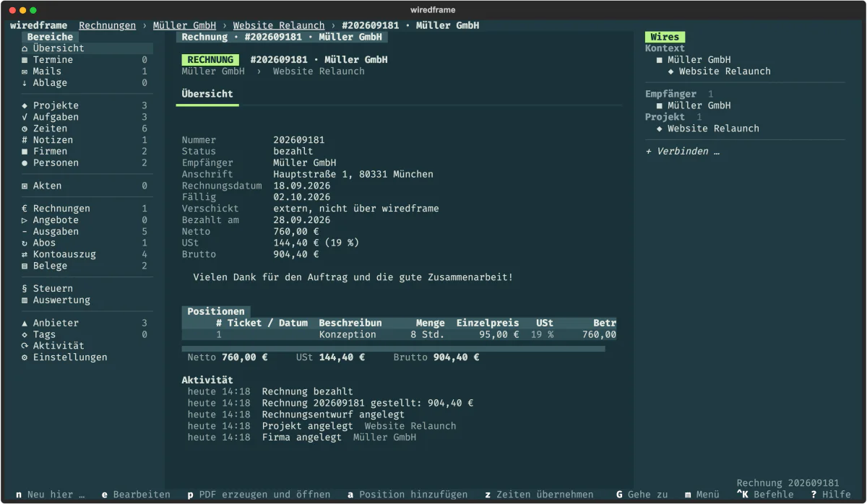Click '+ Verbinden …' in Wires panel
The image size is (867, 504).
coord(682,152)
